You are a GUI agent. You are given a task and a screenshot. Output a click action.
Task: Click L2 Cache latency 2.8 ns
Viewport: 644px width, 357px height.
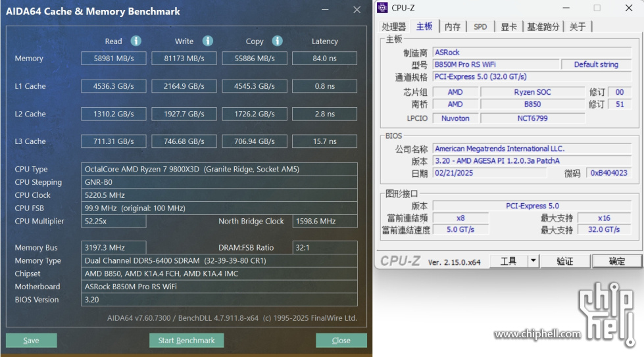click(324, 114)
